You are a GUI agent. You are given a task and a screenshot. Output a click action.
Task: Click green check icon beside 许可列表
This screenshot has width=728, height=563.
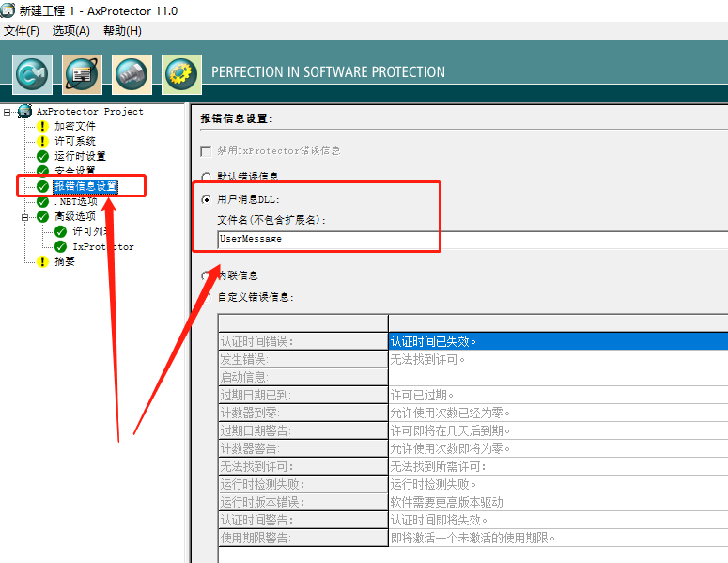60,232
